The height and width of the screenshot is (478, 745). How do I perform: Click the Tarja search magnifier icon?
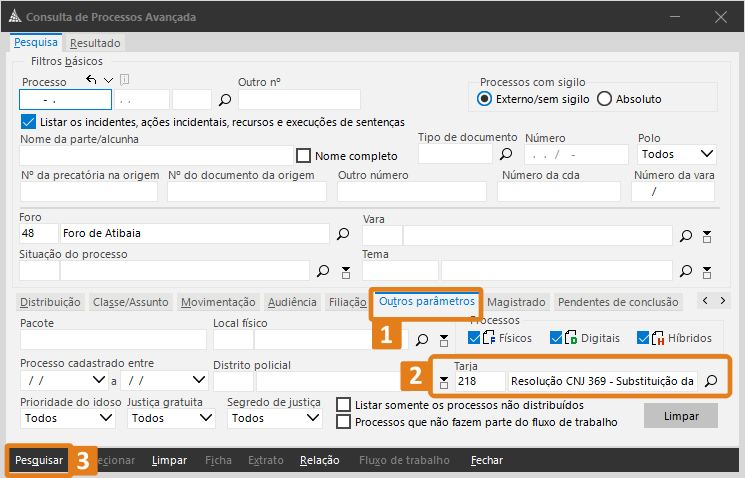pyautogui.click(x=711, y=381)
